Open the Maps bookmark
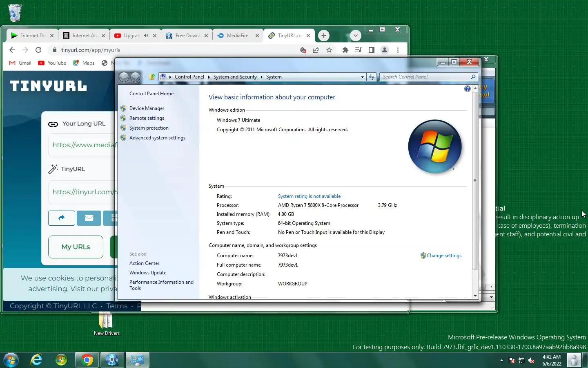Screen dimensions: 588x368 84,63
